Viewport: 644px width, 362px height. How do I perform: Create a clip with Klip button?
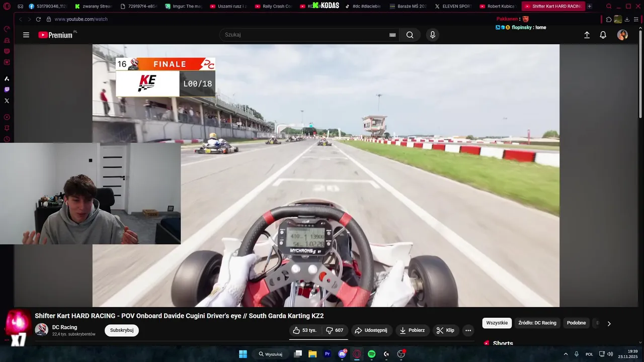(x=445, y=330)
